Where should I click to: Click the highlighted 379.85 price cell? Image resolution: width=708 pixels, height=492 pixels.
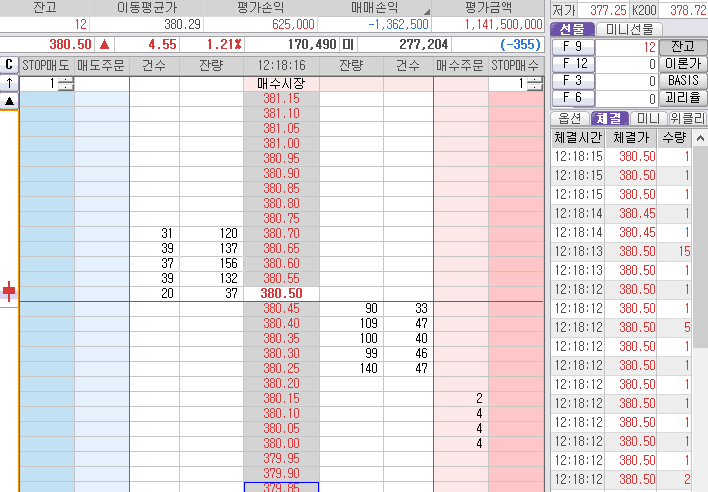click(281, 487)
